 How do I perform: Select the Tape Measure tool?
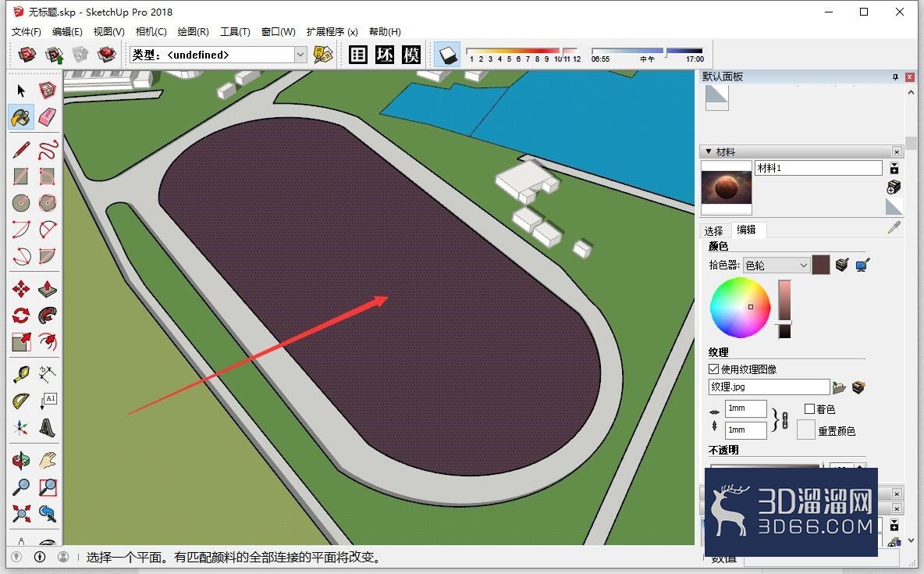(x=21, y=375)
